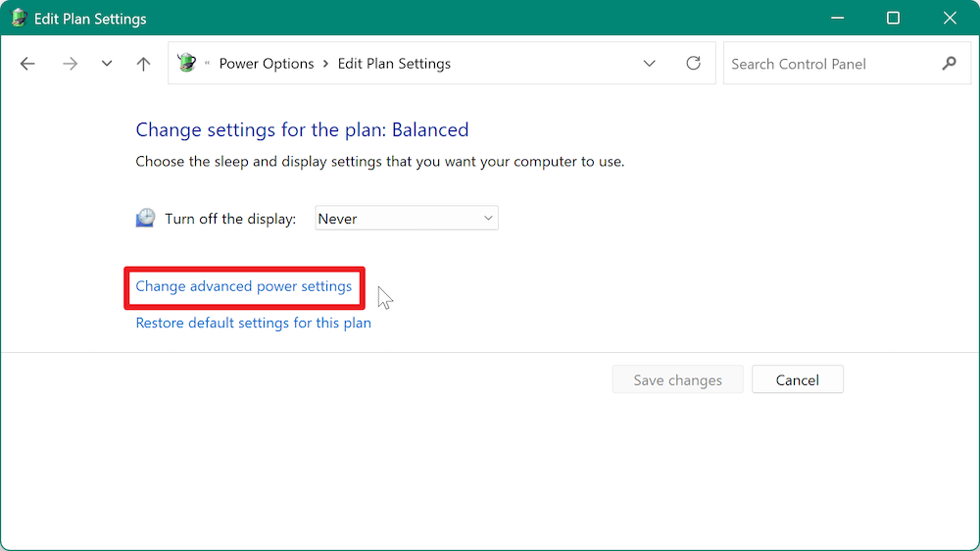This screenshot has width=980, height=551.
Task: Refresh the Edit Plan Settings page
Action: (x=693, y=63)
